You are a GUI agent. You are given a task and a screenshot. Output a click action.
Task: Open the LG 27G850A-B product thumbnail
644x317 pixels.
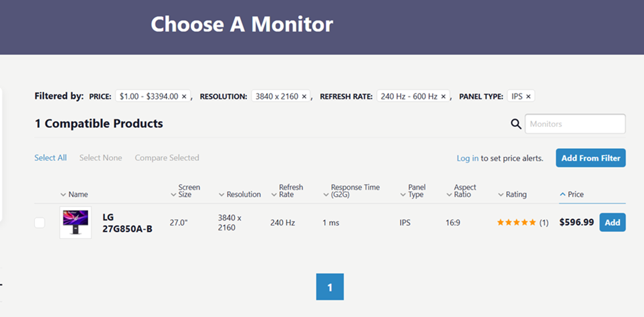tap(75, 222)
